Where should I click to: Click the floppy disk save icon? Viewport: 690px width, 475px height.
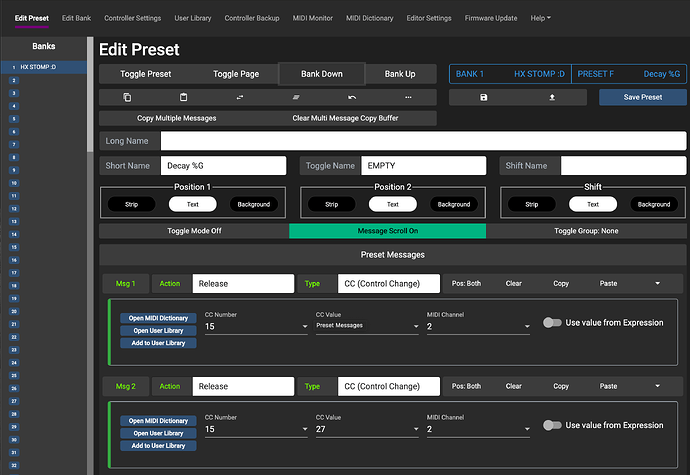coord(484,97)
